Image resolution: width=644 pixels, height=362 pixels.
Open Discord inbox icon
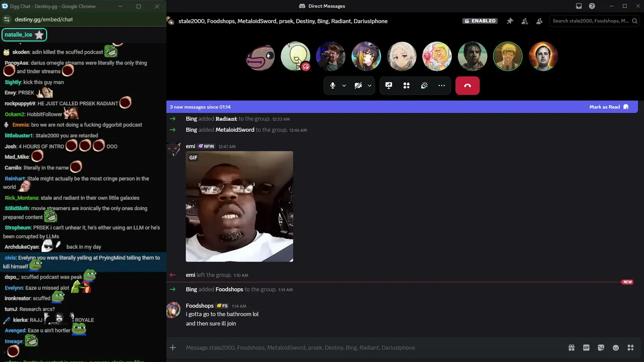coord(579,6)
